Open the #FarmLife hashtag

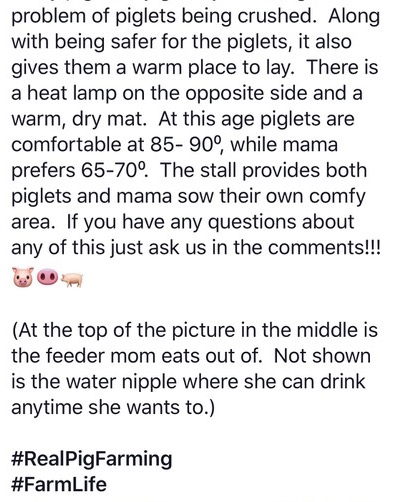point(59,484)
